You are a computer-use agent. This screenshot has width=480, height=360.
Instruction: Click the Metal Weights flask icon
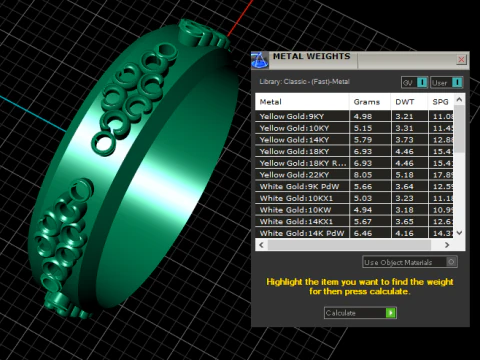coord(259,60)
